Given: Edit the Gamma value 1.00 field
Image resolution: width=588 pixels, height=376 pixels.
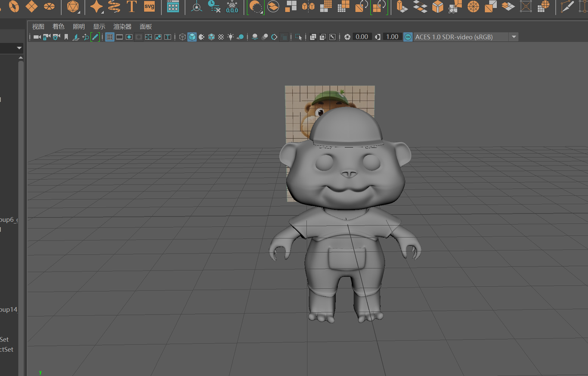Looking at the screenshot, I should point(392,37).
